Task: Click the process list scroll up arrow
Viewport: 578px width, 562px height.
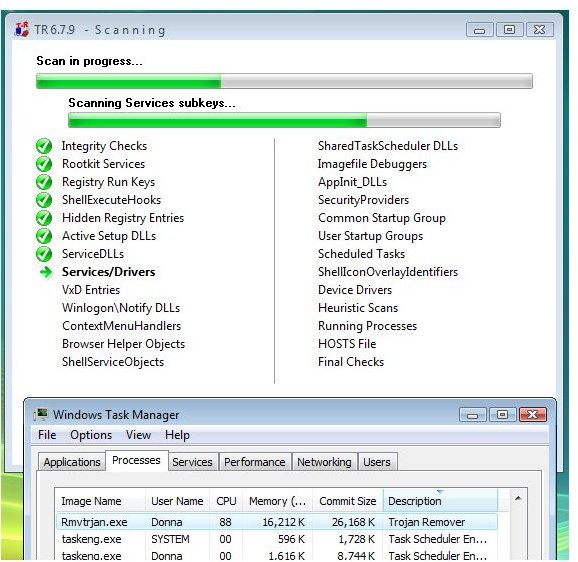Action: [518, 499]
